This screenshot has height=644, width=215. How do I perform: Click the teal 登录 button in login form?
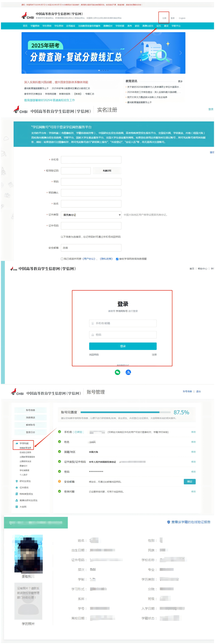(123, 346)
